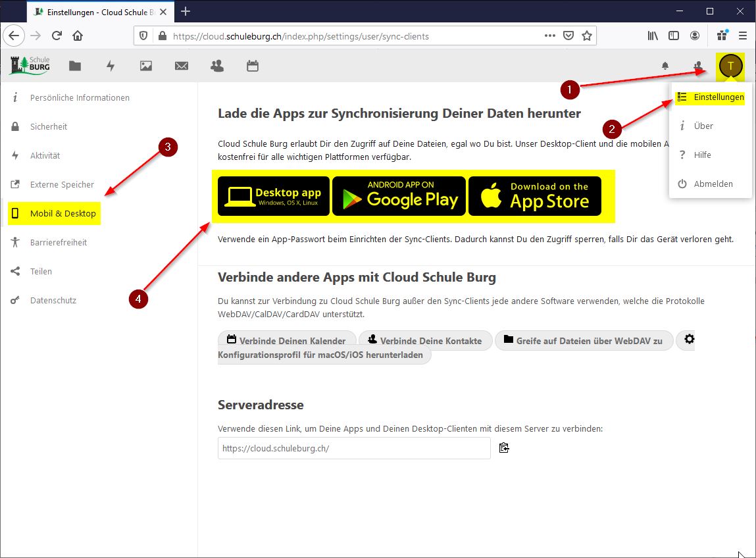Screen dimensions: 756x558
Task: Open Persönliche Informationen section
Action: 80,98
